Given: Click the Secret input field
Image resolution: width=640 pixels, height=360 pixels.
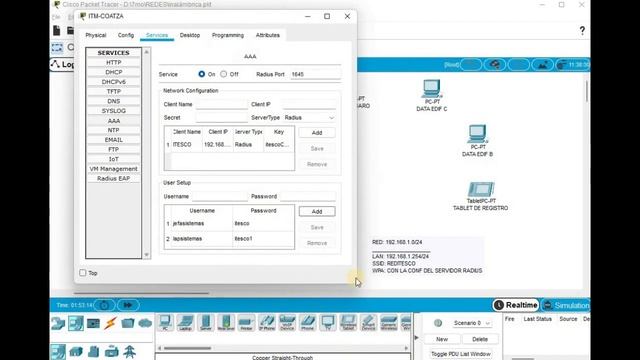Looking at the screenshot, I should [222, 118].
